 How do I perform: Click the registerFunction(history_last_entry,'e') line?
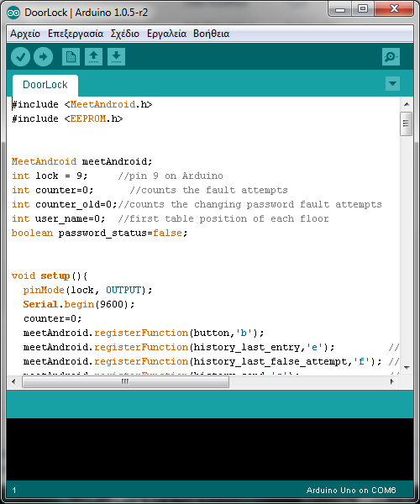179,347
